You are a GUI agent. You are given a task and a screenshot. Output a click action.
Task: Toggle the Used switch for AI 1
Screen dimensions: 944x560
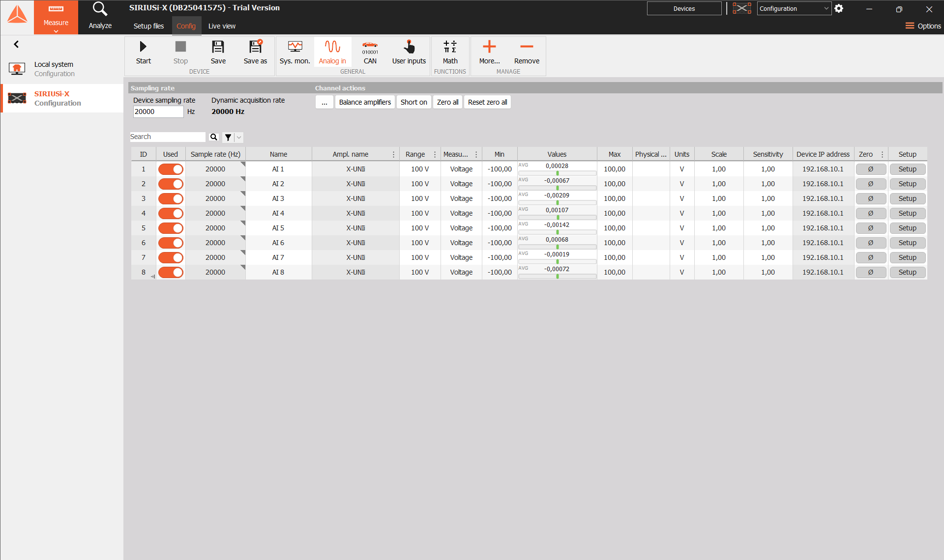click(171, 169)
